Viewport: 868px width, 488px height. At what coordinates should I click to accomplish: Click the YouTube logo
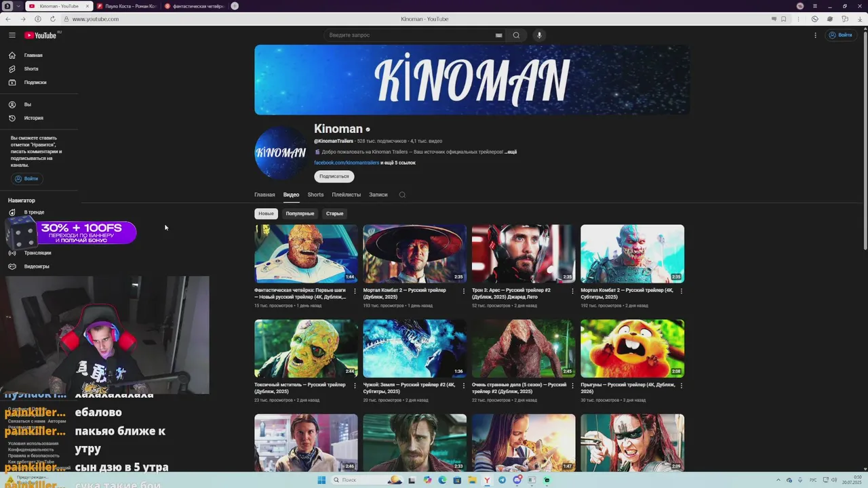tap(41, 35)
